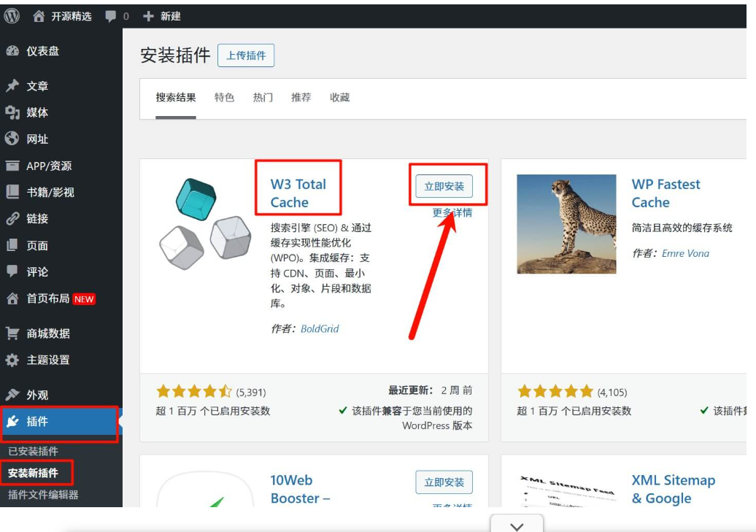This screenshot has width=756, height=532.
Task: Click the 外观 paintbrush icon
Action: (12, 395)
